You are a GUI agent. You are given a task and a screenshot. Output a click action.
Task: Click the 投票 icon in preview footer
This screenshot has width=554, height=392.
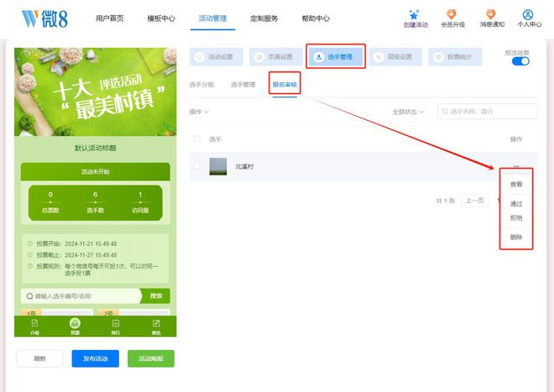(x=75, y=323)
